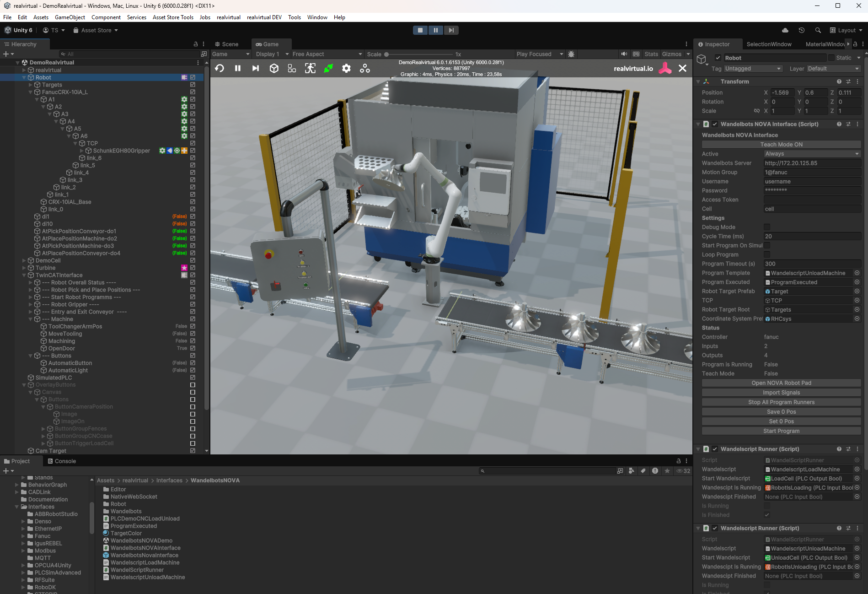The height and width of the screenshot is (594, 868).
Task: Collapse the TwinCATInterface tree node
Action: [x=24, y=275]
